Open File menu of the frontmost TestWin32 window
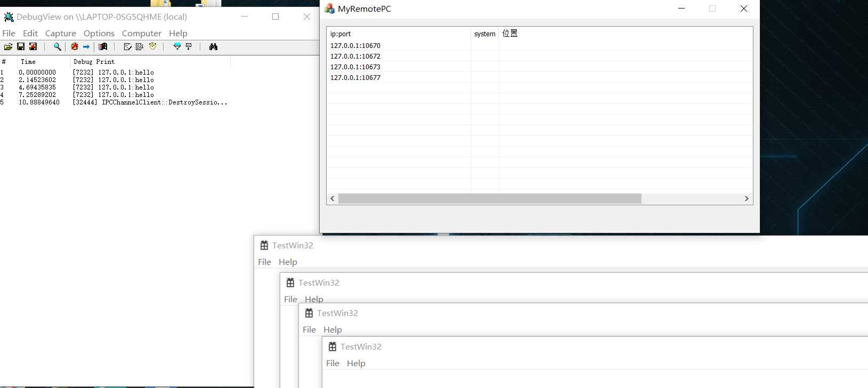This screenshot has width=868, height=388. pyautogui.click(x=333, y=363)
